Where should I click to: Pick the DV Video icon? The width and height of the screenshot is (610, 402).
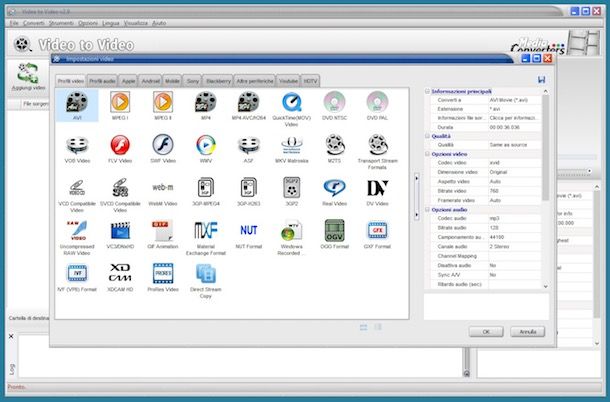pyautogui.click(x=377, y=188)
